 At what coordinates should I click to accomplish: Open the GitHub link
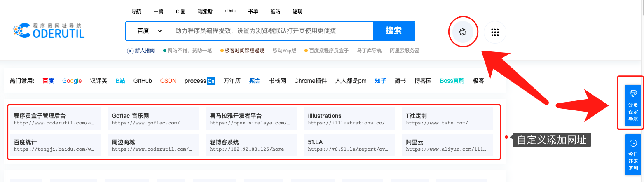[143, 81]
